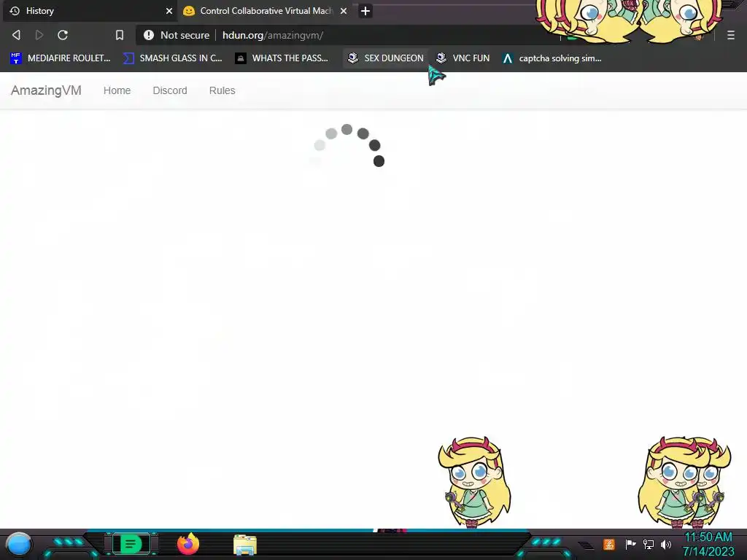Viewport: 747px width, 560px height.
Task: Bookmark this page with the bookmark icon
Action: click(120, 35)
